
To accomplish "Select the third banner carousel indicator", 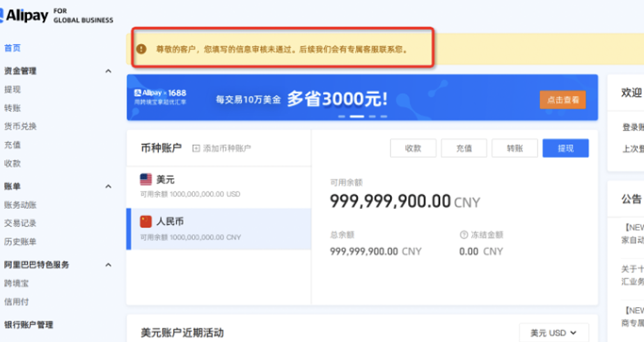I will click(372, 117).
